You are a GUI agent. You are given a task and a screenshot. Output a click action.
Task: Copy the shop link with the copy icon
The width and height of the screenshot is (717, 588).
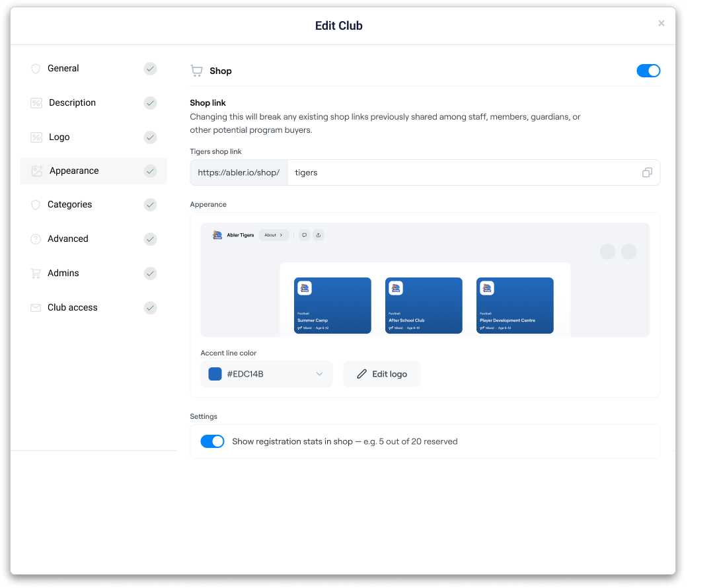(x=647, y=172)
